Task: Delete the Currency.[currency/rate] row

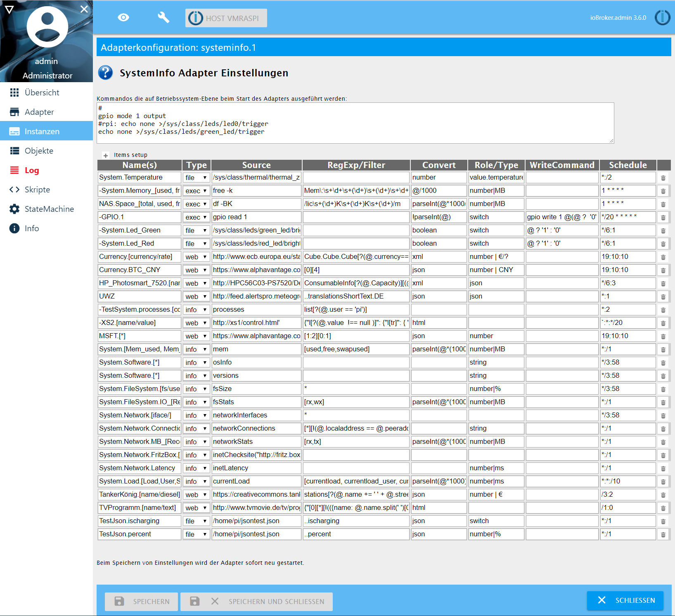Action: pos(663,257)
